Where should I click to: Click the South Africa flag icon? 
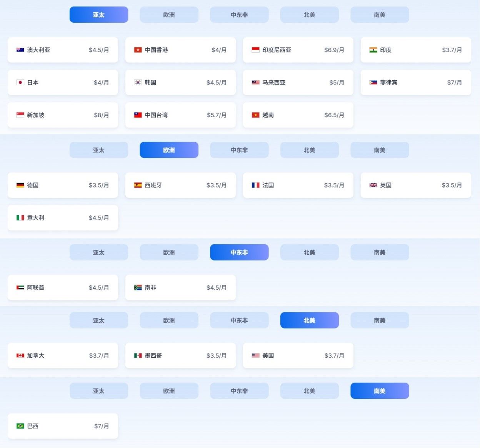138,287
